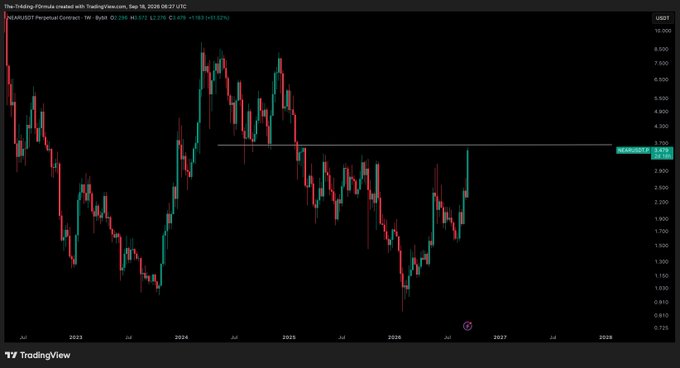Click the 2023 label on time axis
Screen dimensions: 680x368
click(75, 337)
